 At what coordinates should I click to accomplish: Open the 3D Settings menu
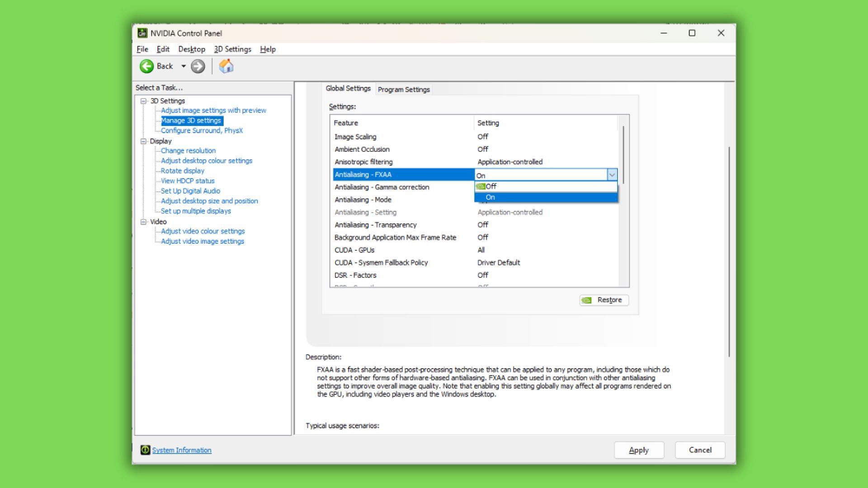point(232,49)
